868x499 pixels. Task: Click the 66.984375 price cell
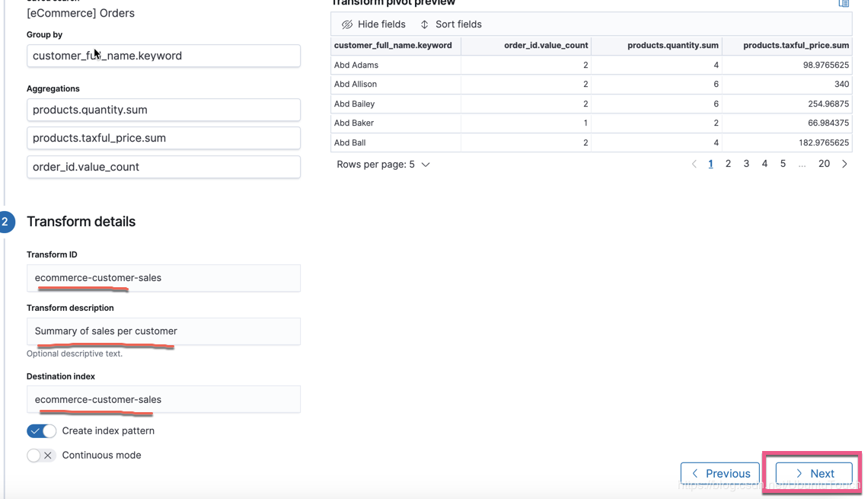(787, 123)
